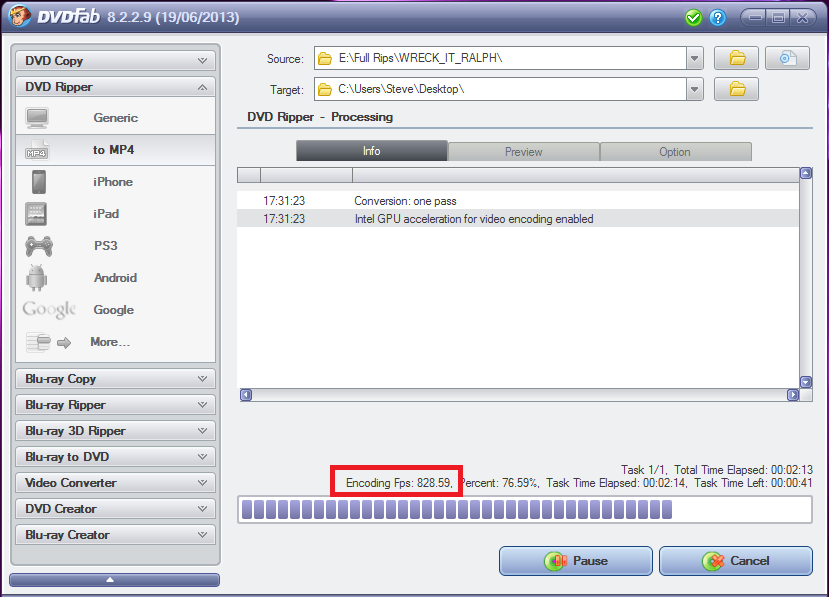The height and width of the screenshot is (597, 829).
Task: Click the 'Total Time Elapsed: 00:02:13' text
Action: 743,470
